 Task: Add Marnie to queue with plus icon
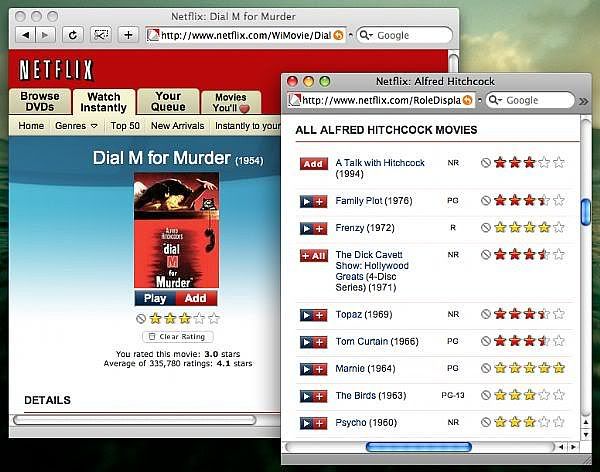click(320, 369)
